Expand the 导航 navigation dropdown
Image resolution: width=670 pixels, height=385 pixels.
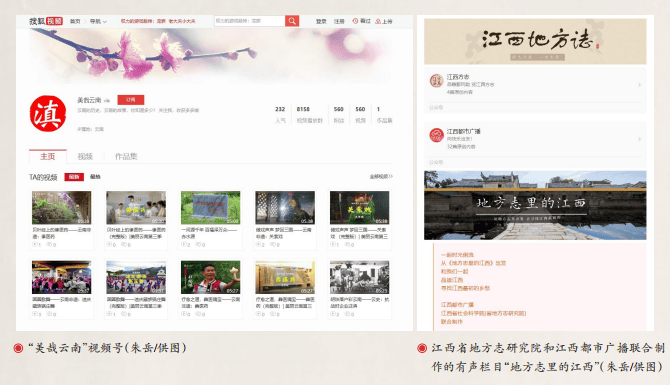(98, 21)
